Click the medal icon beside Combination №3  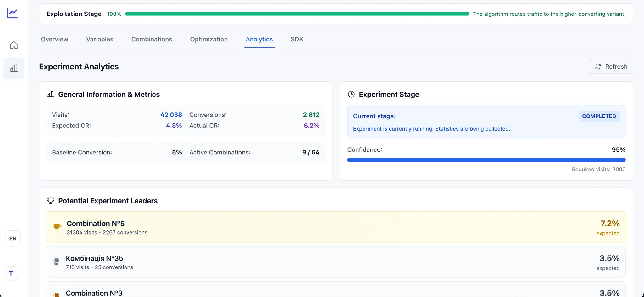tap(56, 294)
